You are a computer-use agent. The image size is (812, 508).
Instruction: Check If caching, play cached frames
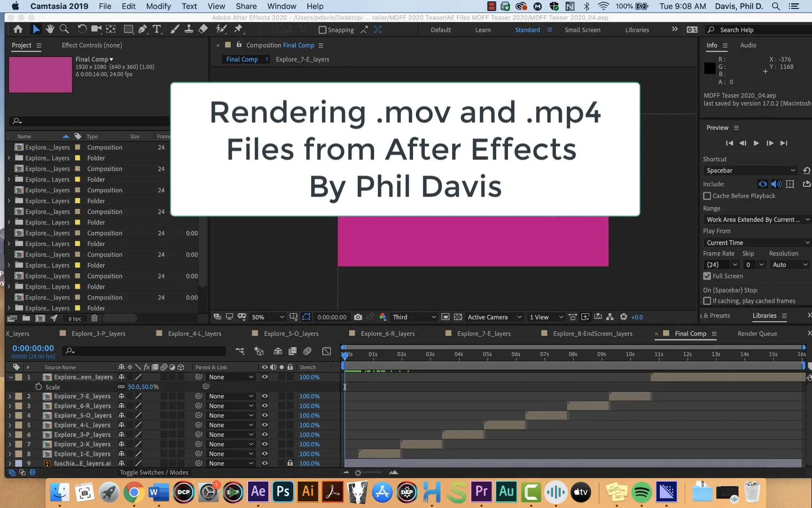click(707, 301)
